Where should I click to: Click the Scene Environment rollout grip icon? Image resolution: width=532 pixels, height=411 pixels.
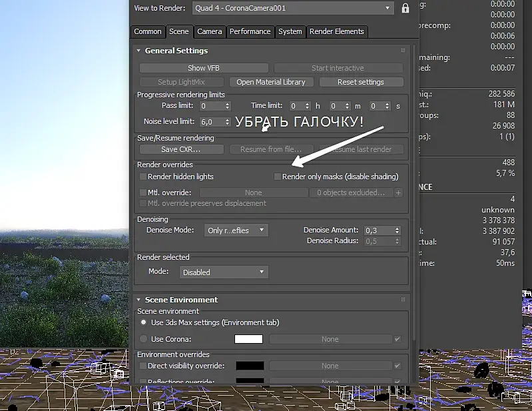(403, 299)
